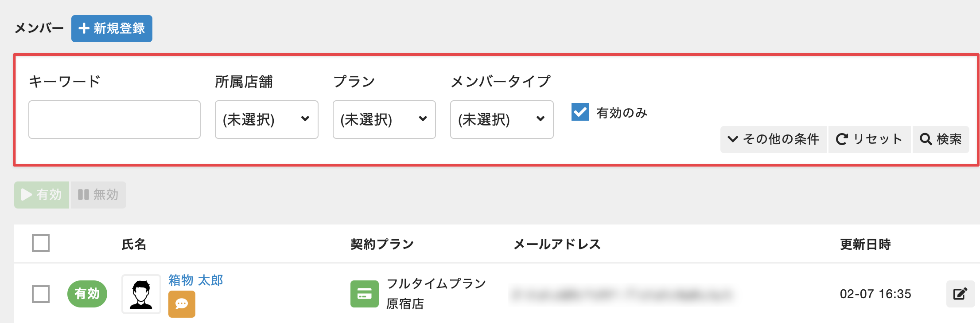This screenshot has height=323, width=980.
Task: Tick the select-all checkbox in table header
Action: coord(41,243)
